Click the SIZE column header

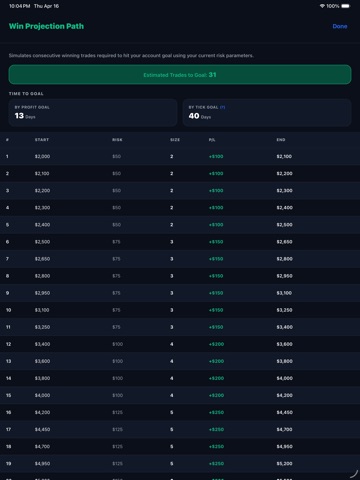pos(175,140)
